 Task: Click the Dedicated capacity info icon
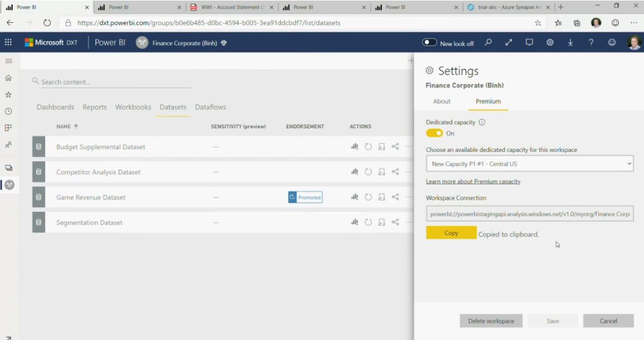482,122
